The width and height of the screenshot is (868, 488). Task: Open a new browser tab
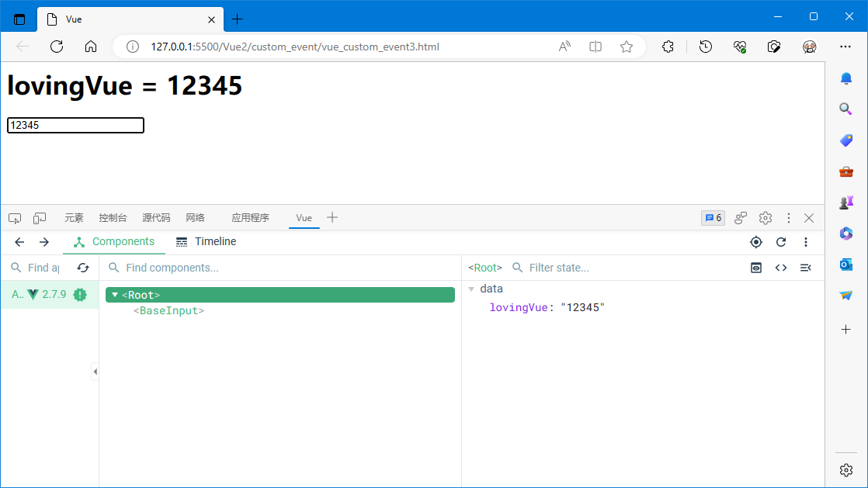coord(237,19)
